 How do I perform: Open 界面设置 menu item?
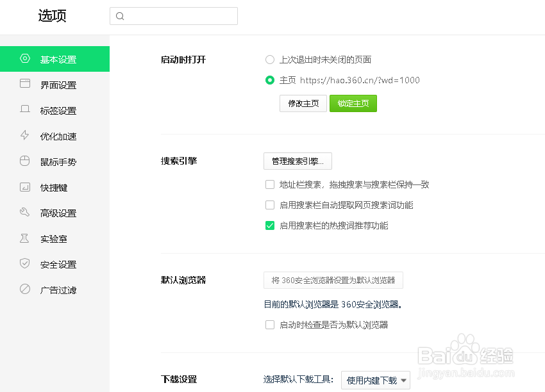pos(55,85)
